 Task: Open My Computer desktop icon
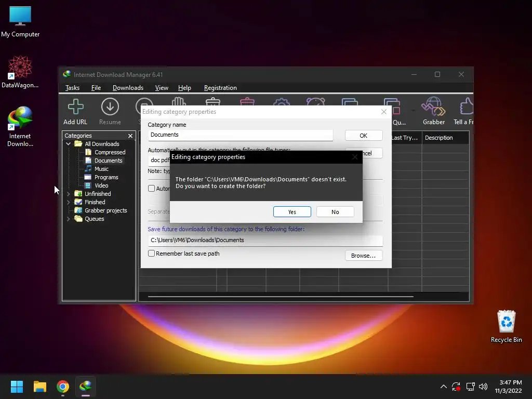pos(20,22)
